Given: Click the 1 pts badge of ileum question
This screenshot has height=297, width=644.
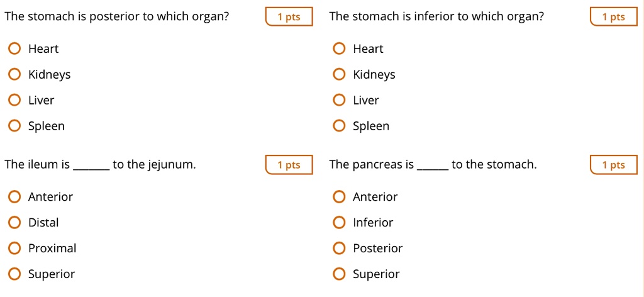Looking at the screenshot, I should [289, 165].
